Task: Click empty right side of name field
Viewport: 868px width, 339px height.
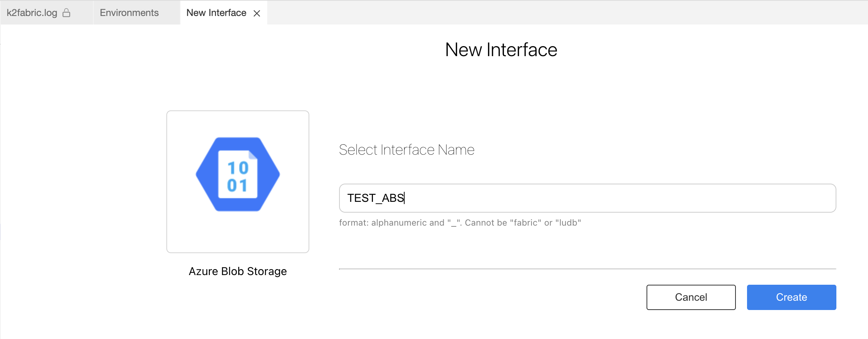Action: click(x=707, y=198)
